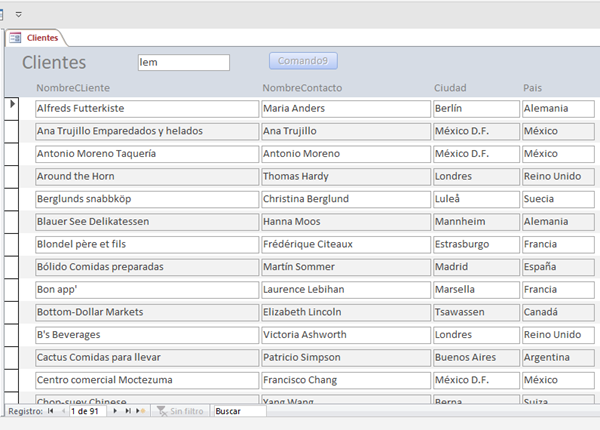Select the record selector for Alfreds Futterkiste
The width and height of the screenshot is (600, 430).
point(12,109)
